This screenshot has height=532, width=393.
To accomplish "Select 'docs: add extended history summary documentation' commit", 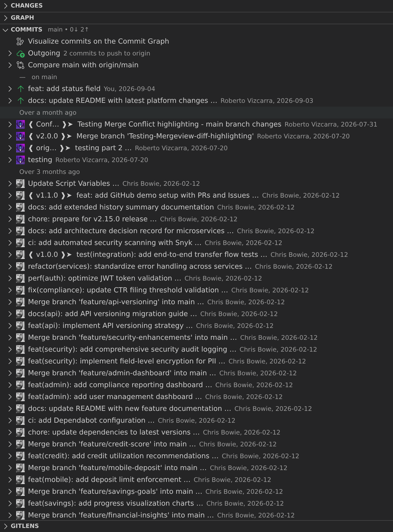I will coord(196,207).
